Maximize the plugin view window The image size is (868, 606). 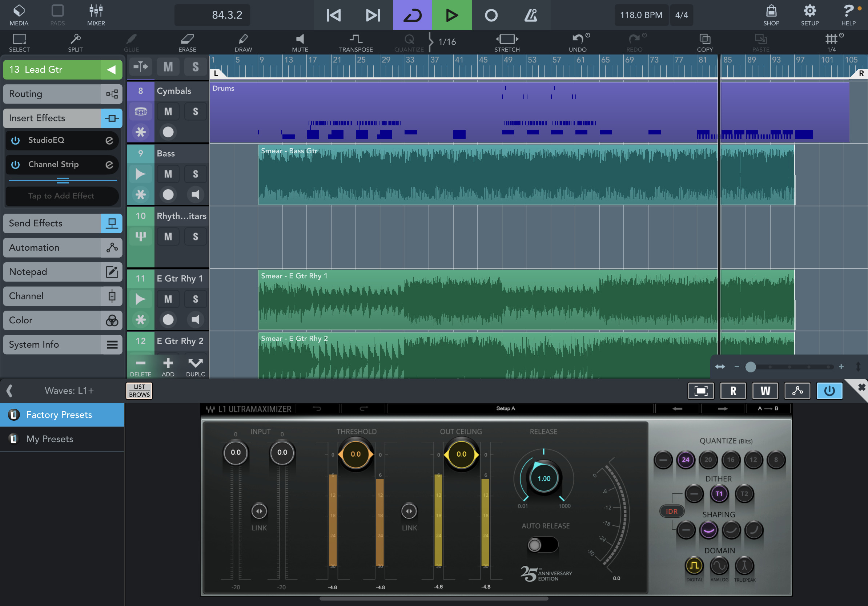[x=700, y=391]
